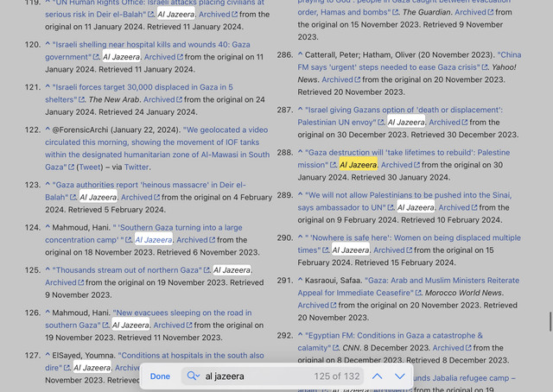Click the '125 of 132' match counter
Image resolution: width=553 pixels, height=392 pixels.
tap(337, 376)
